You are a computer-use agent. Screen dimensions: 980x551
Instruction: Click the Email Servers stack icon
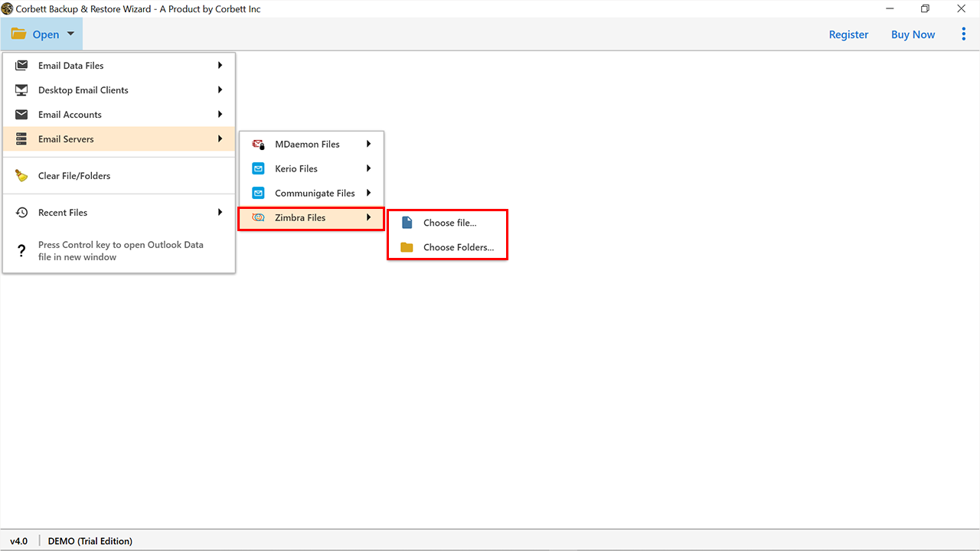point(21,139)
